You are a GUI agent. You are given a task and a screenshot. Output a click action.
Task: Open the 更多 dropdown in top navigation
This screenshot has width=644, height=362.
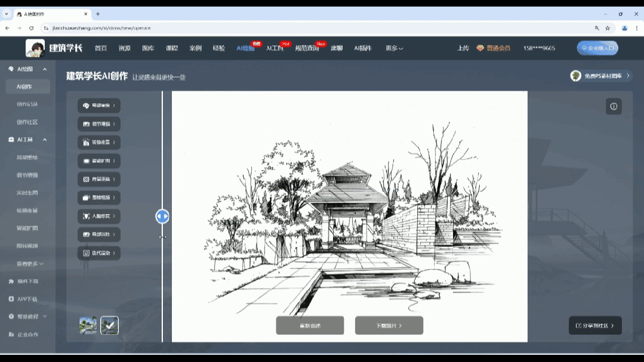coord(394,48)
